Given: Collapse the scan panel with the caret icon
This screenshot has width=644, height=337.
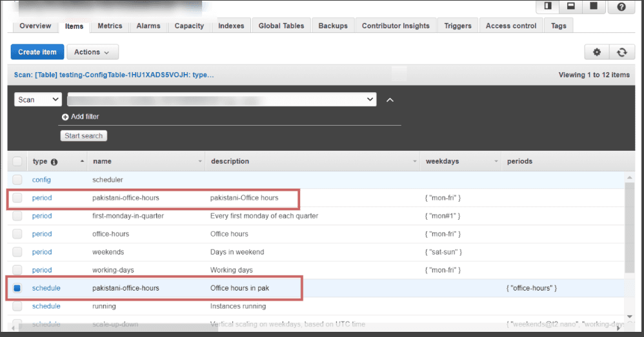Looking at the screenshot, I should coord(390,100).
